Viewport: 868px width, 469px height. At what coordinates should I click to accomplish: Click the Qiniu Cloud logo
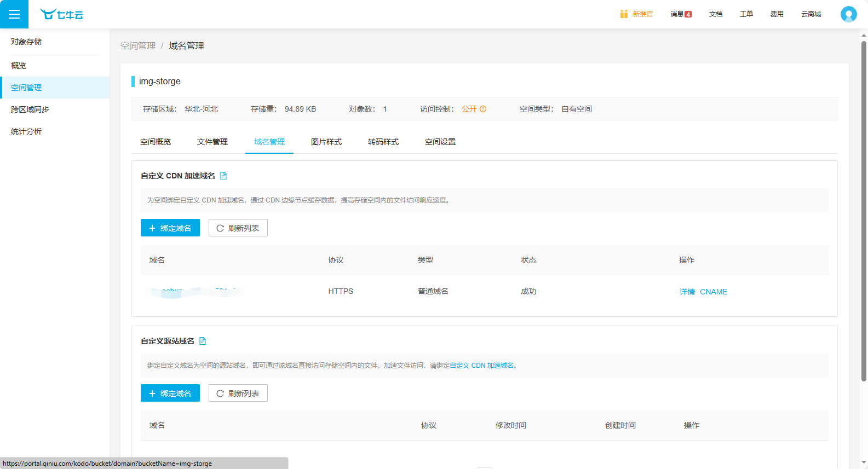61,14
